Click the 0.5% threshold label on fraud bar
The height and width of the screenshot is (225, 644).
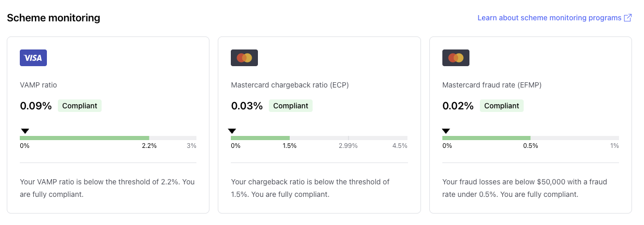click(x=530, y=146)
